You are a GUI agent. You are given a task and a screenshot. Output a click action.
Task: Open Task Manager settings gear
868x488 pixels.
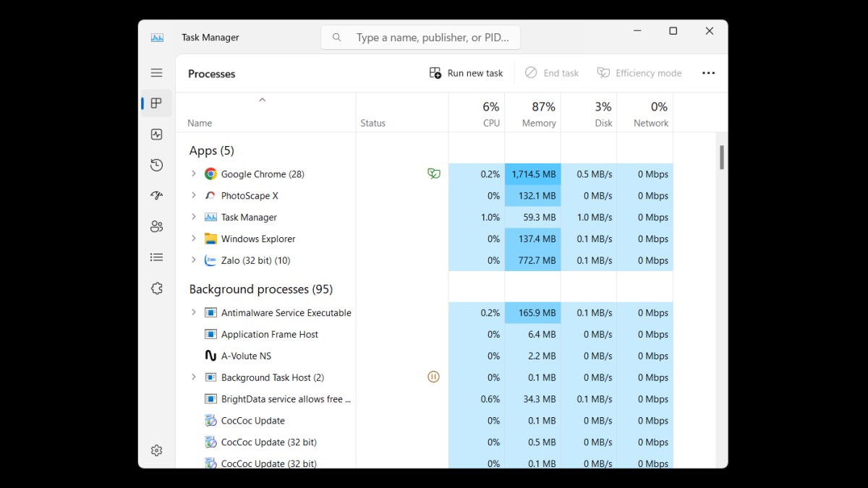click(x=156, y=450)
